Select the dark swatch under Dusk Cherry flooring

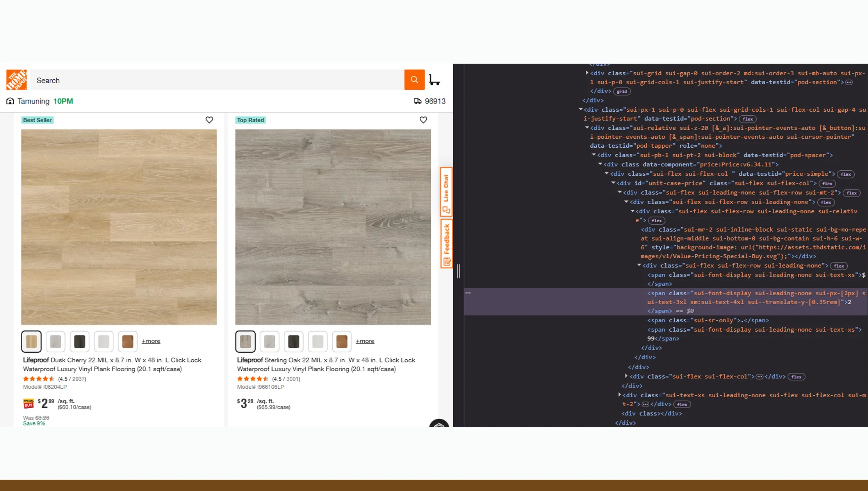coord(79,341)
